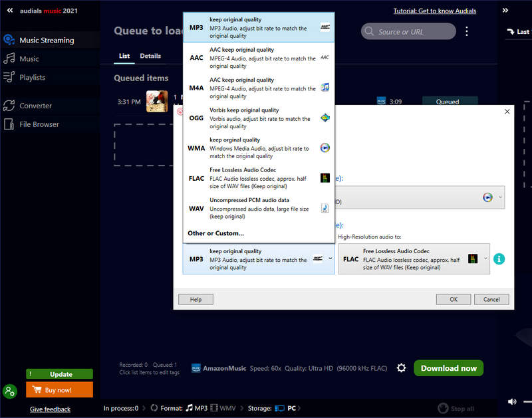Click Cancel in the dialog

[x=491, y=299]
